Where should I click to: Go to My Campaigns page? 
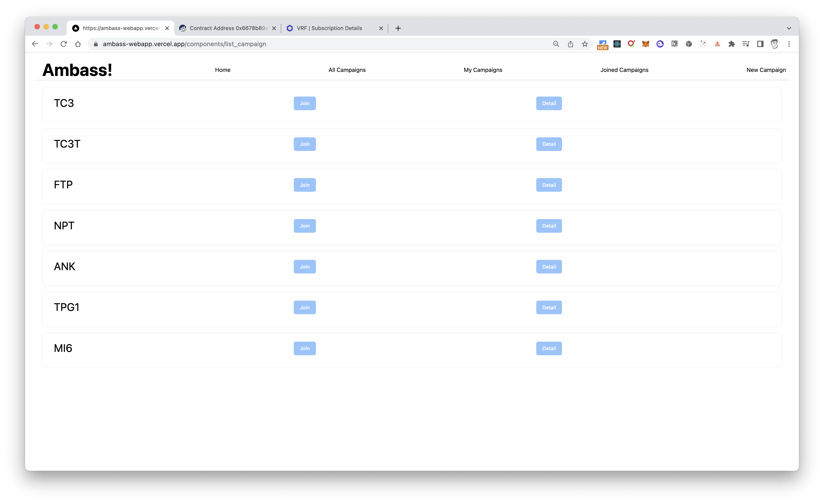[483, 70]
